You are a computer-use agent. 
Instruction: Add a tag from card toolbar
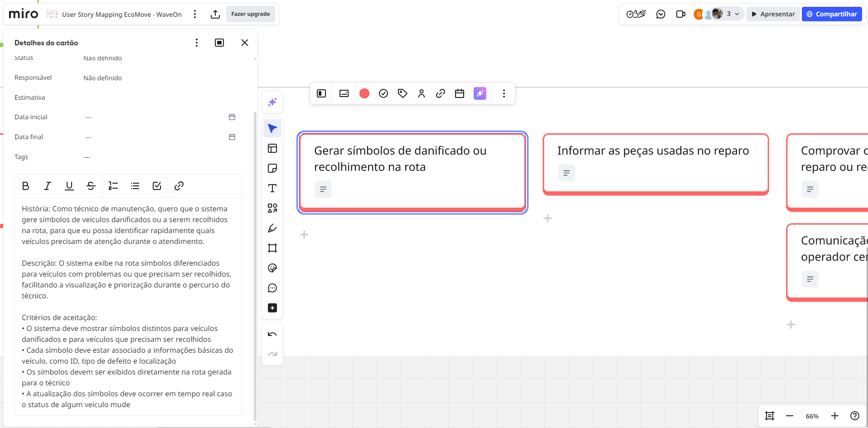(x=402, y=93)
